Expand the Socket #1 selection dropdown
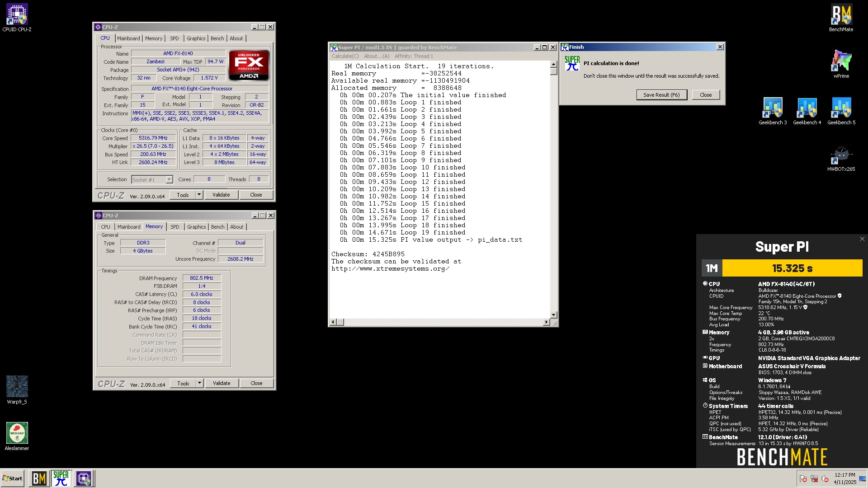Viewport: 868px width, 488px height. point(169,179)
